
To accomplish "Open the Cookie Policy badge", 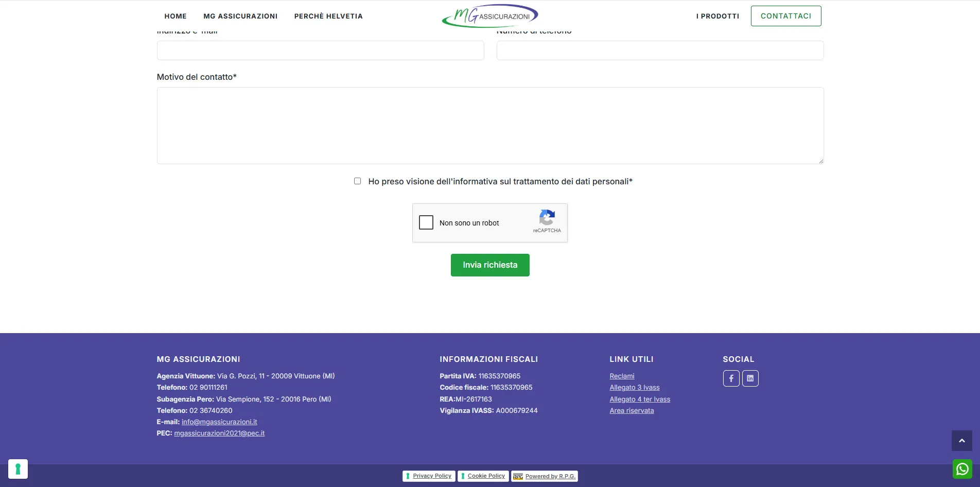I will click(x=483, y=476).
